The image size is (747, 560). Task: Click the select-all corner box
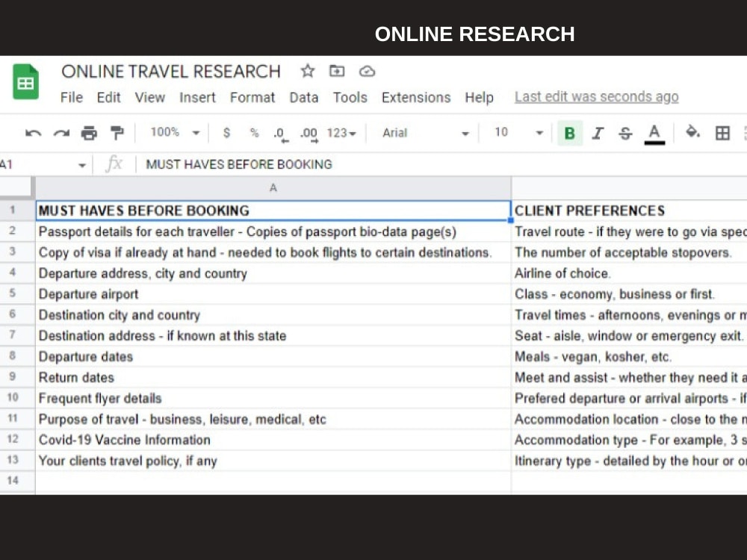(17, 187)
